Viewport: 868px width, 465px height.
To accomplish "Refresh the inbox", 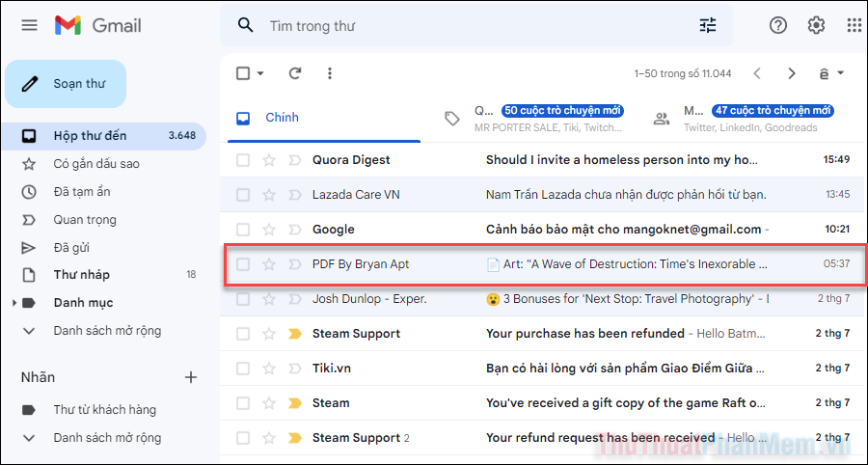I will tap(296, 73).
